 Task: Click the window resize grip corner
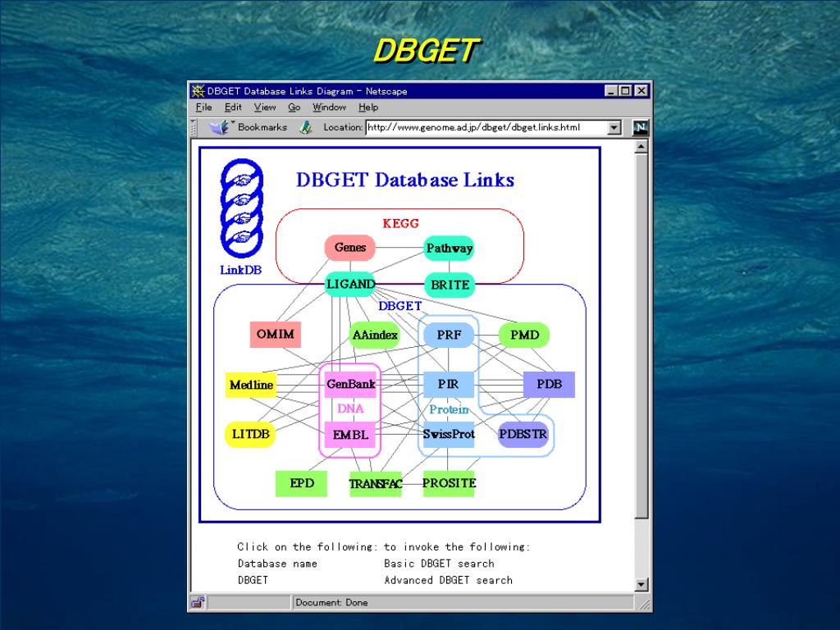pyautogui.click(x=645, y=604)
